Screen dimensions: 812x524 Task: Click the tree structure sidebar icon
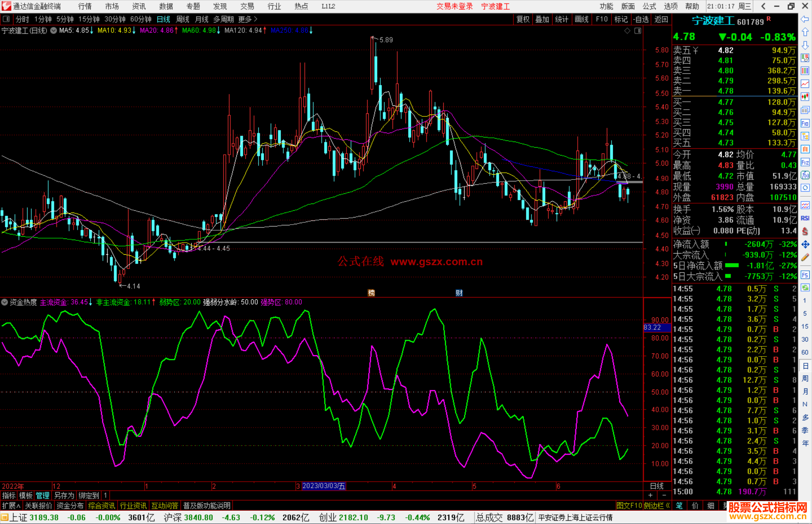(805, 136)
